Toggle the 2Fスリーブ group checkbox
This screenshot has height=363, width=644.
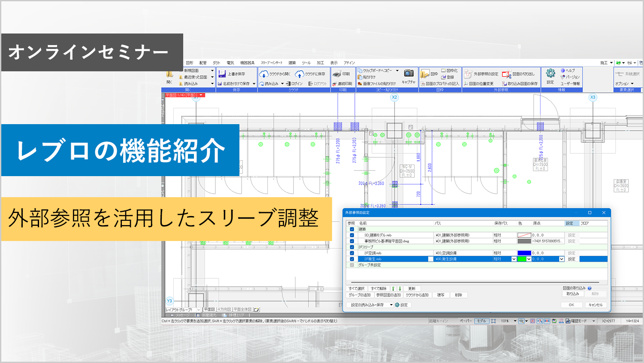coord(352,247)
